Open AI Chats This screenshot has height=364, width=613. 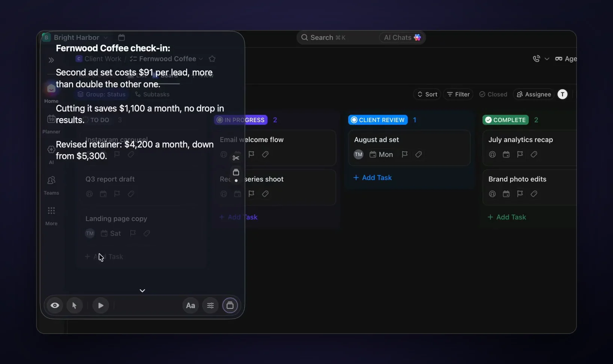point(402,38)
